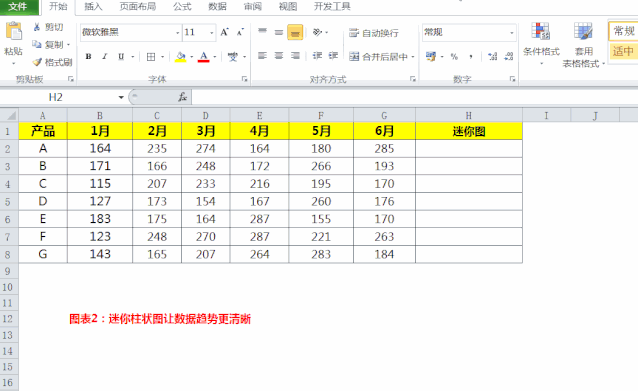Switch to the 数据 tab
Image resolution: width=638 pixels, height=391 pixels.
point(217,6)
